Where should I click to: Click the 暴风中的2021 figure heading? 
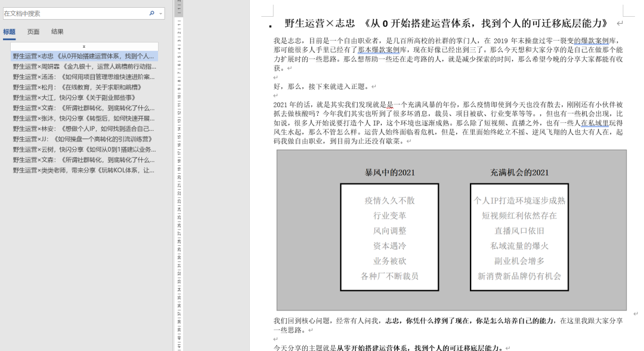(390, 173)
